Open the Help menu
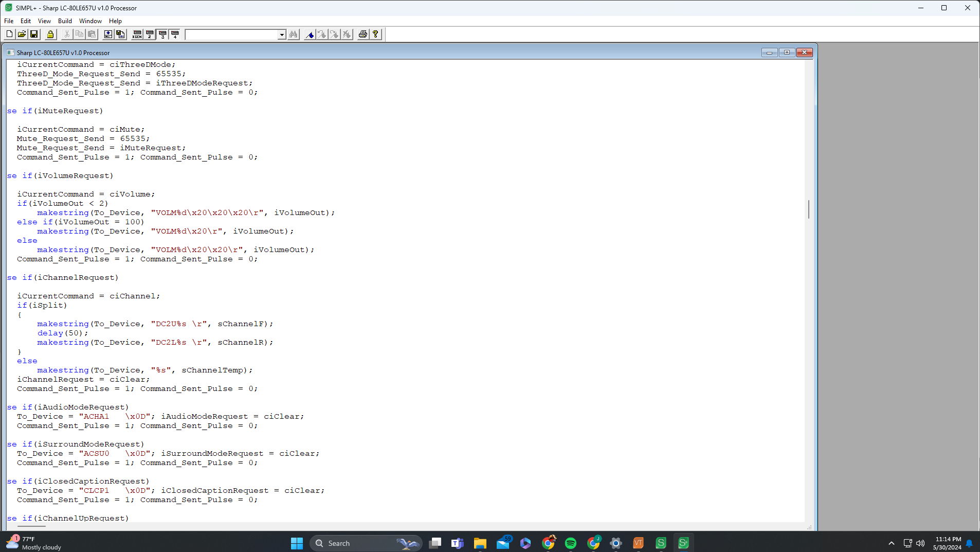 tap(115, 21)
